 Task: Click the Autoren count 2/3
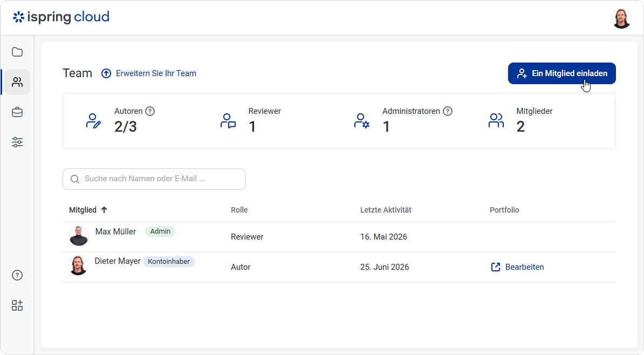(x=125, y=127)
